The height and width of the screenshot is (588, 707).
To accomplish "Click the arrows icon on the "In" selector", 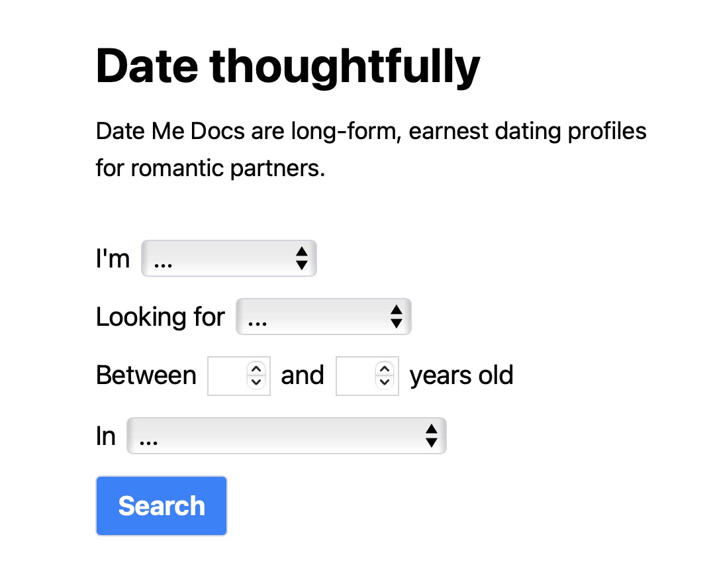I will (x=432, y=436).
